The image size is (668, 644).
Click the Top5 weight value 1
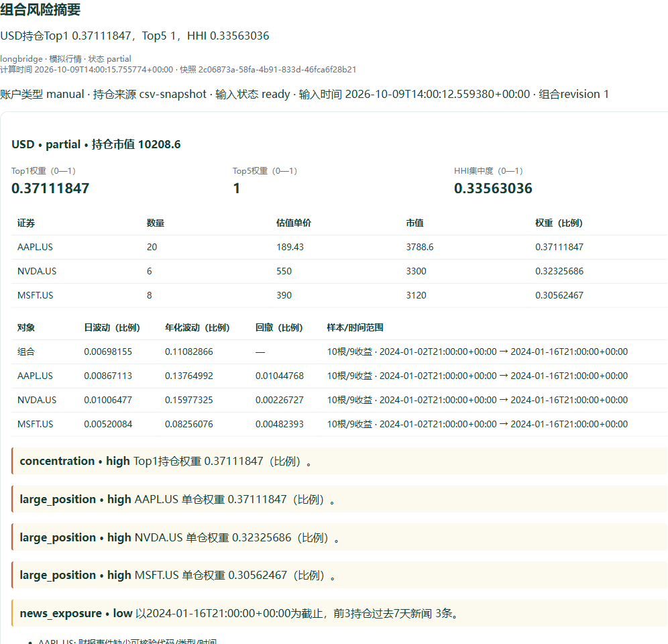[237, 189]
